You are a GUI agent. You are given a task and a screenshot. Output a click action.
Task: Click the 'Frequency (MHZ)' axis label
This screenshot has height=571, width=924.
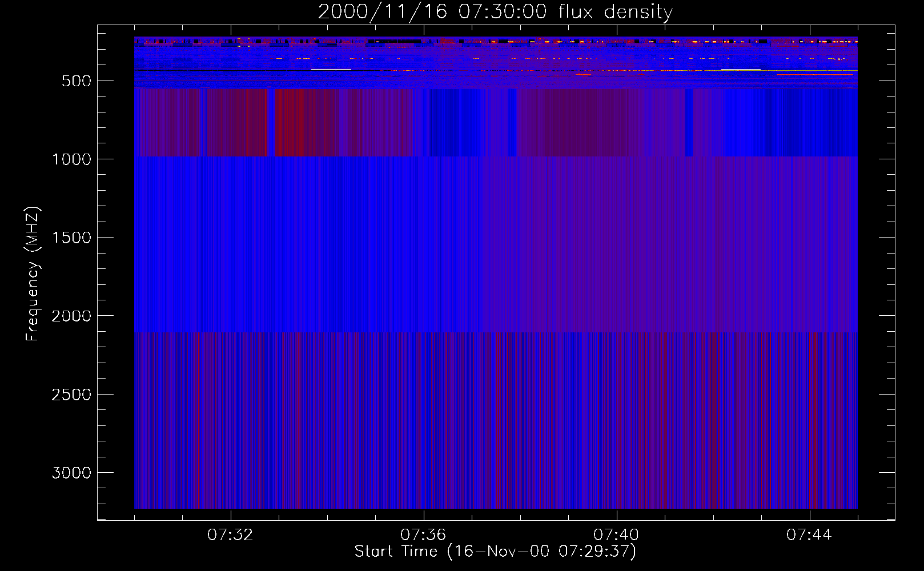click(x=33, y=274)
